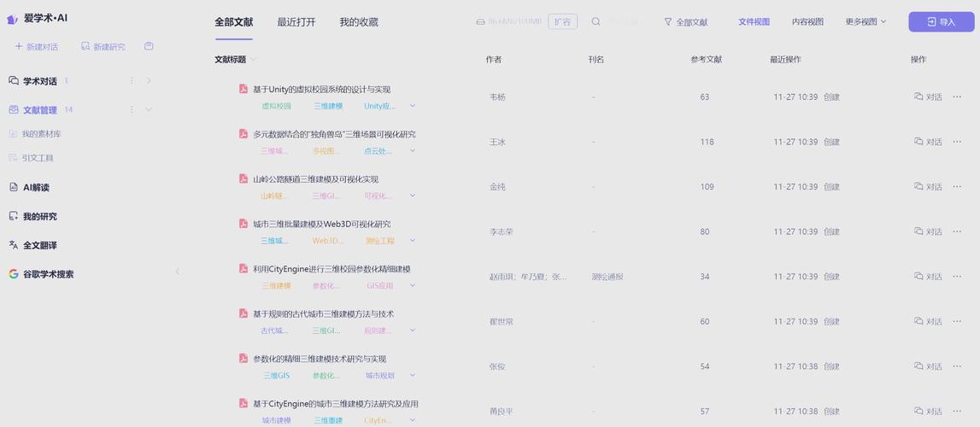Image resolution: width=980 pixels, height=427 pixels.
Task: Click the briefcase icon next to 新建研究
Action: click(x=149, y=46)
